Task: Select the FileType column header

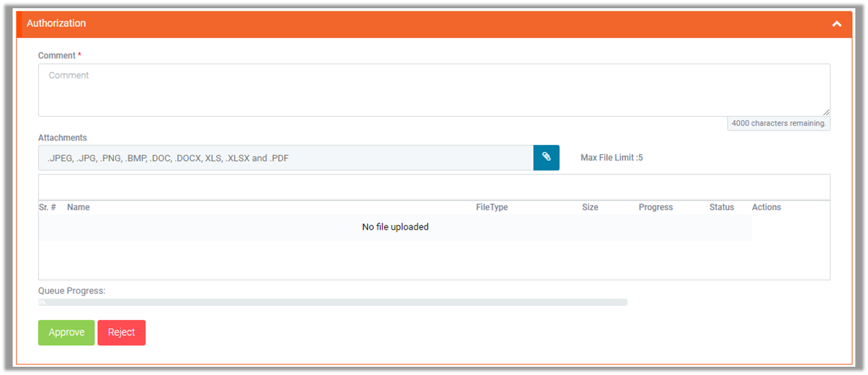Action: pyautogui.click(x=492, y=207)
